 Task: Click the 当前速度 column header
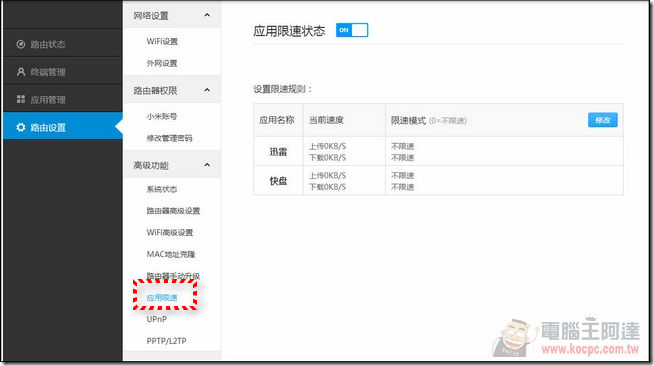(x=326, y=120)
